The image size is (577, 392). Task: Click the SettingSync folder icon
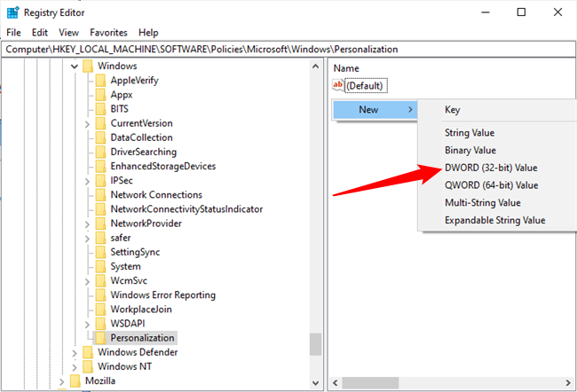click(x=100, y=252)
